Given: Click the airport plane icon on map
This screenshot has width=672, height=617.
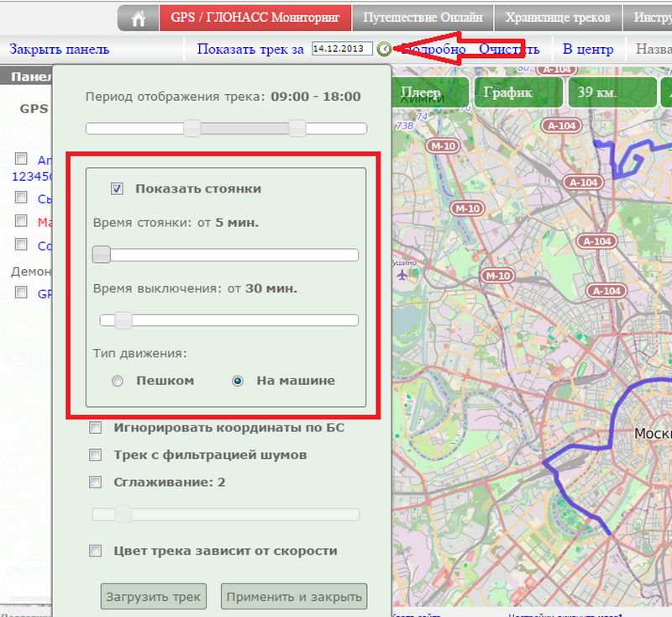Looking at the screenshot, I should [x=403, y=275].
